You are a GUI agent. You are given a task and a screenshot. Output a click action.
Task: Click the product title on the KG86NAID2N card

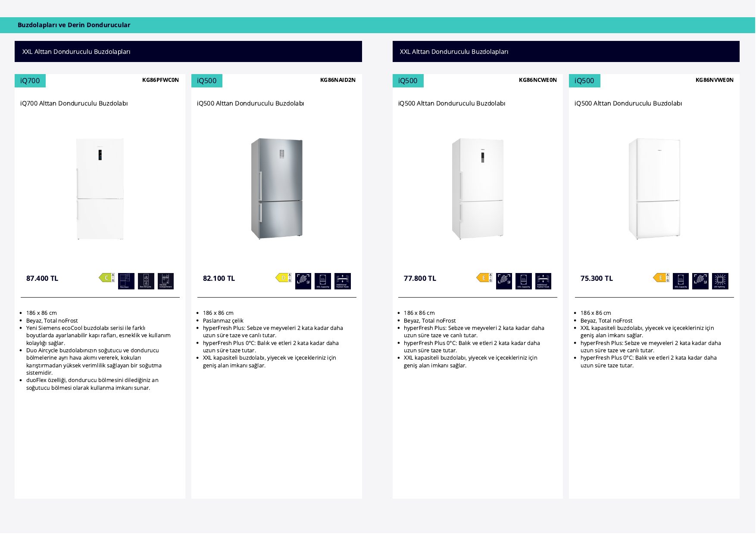click(250, 103)
